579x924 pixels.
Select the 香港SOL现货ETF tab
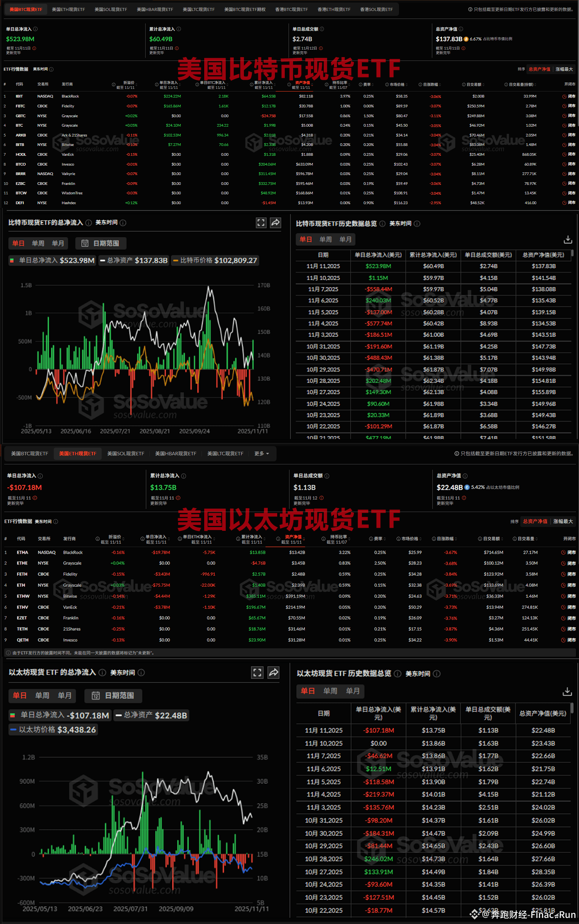pos(376,9)
